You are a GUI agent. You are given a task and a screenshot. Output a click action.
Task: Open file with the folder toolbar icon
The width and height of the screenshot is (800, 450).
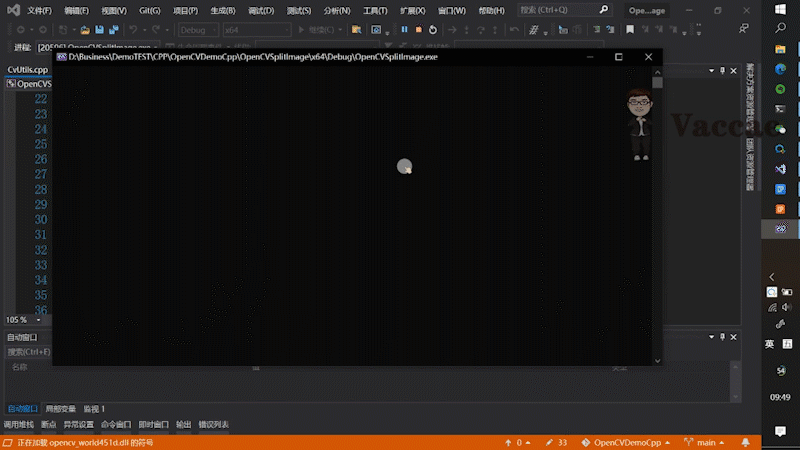point(85,30)
